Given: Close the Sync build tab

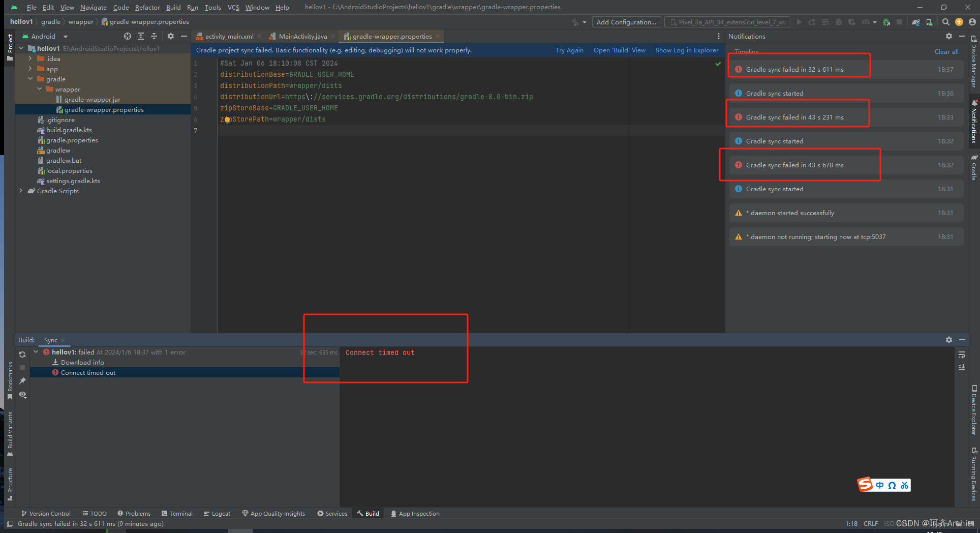Looking at the screenshot, I should (63, 340).
